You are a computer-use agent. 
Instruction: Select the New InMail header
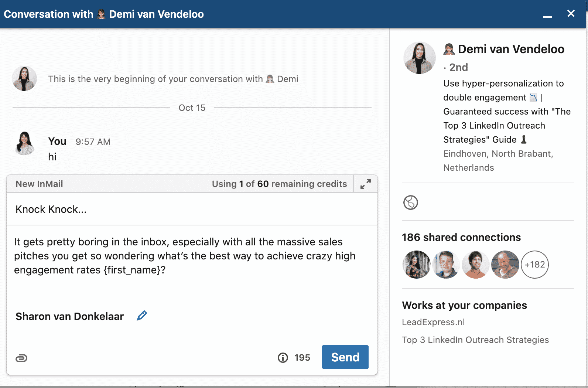[39, 184]
